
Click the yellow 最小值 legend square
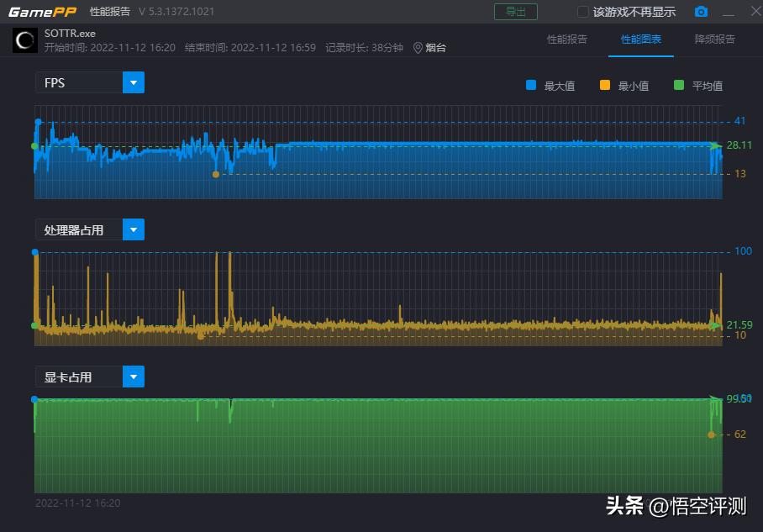[603, 85]
